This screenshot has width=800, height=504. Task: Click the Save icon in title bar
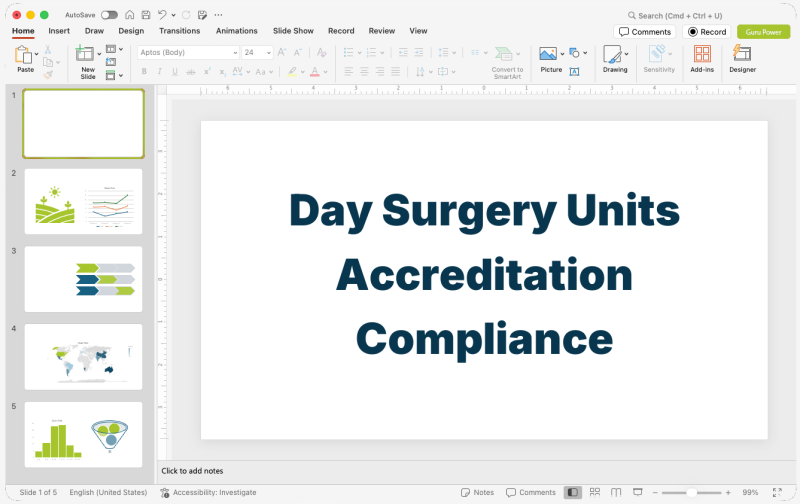tap(146, 15)
